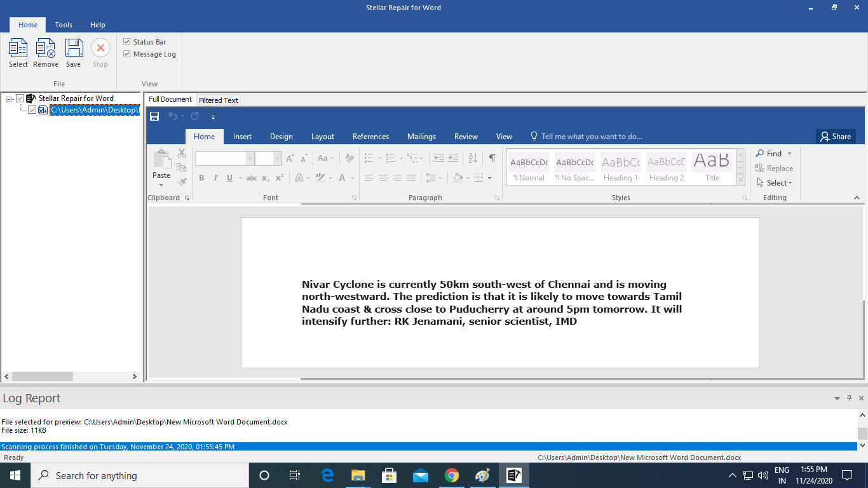Click the Shading paint bucket icon
This screenshot has width=868, height=488.
pos(458,178)
